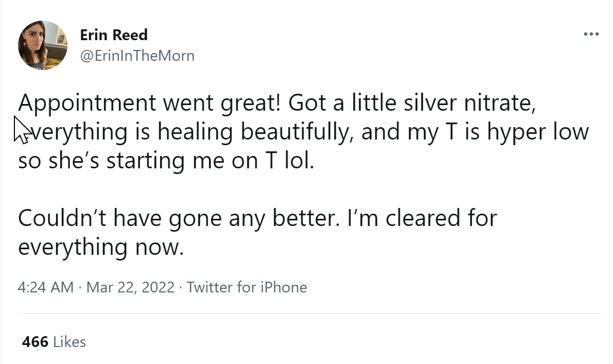Click the final words everything now
This screenshot has height=364, width=613.
coord(101,247)
